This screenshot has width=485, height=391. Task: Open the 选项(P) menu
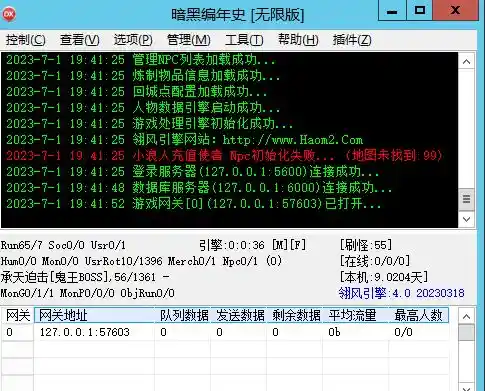[133, 40]
